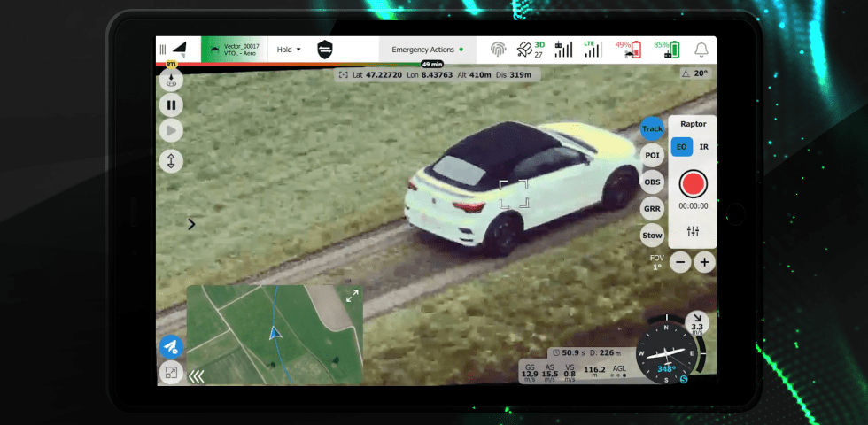The width and height of the screenshot is (868, 425).
Task: Open notifications bell
Action: click(x=701, y=50)
